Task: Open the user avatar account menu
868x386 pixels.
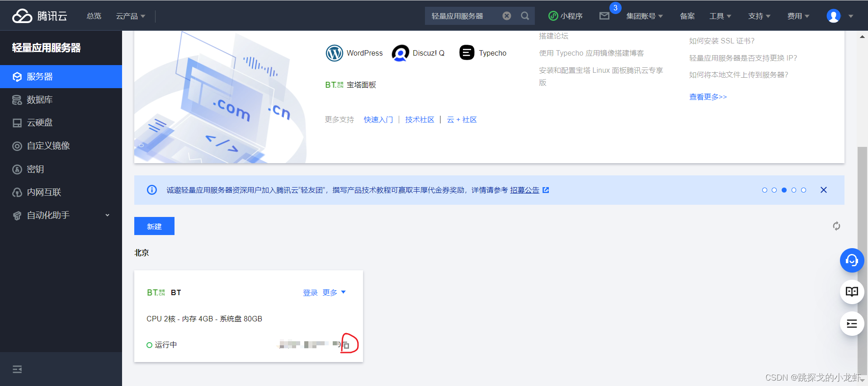Action: tap(834, 16)
